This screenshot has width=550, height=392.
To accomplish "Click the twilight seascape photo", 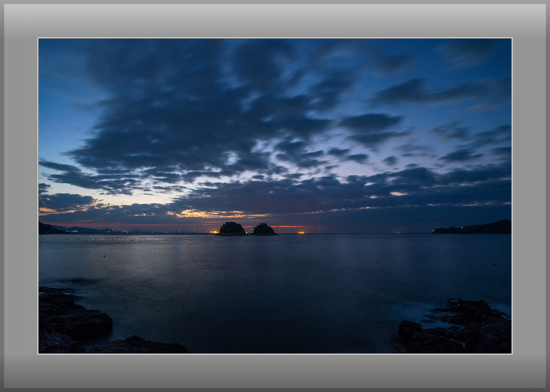I will point(275,196).
